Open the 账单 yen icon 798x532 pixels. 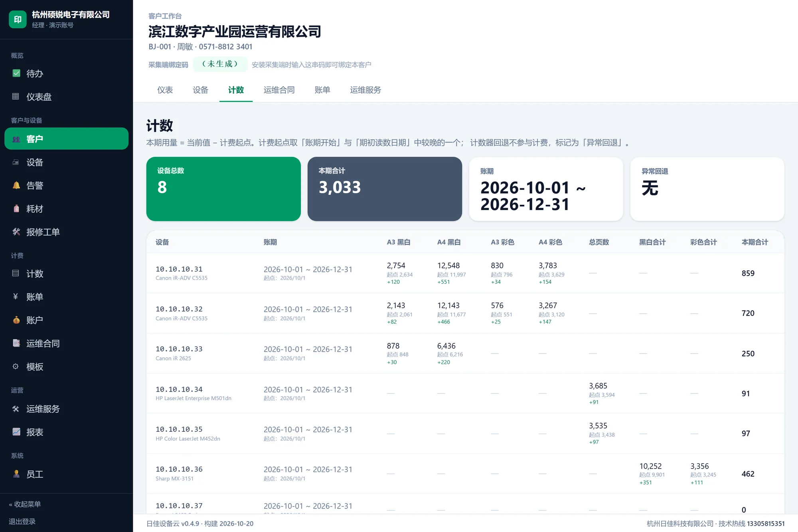(16, 297)
